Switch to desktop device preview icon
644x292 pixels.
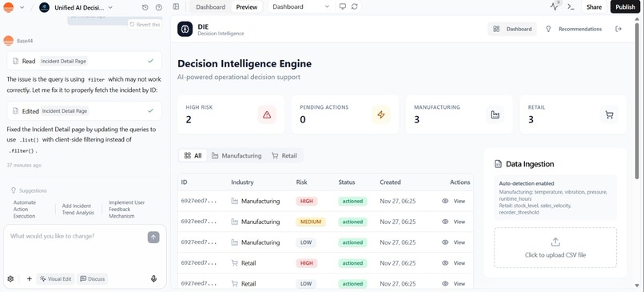[343, 6]
